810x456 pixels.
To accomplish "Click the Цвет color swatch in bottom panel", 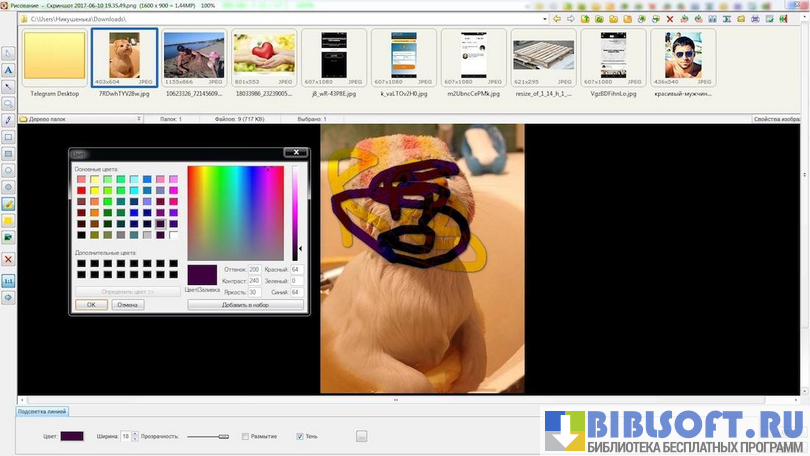I will pos(73,436).
